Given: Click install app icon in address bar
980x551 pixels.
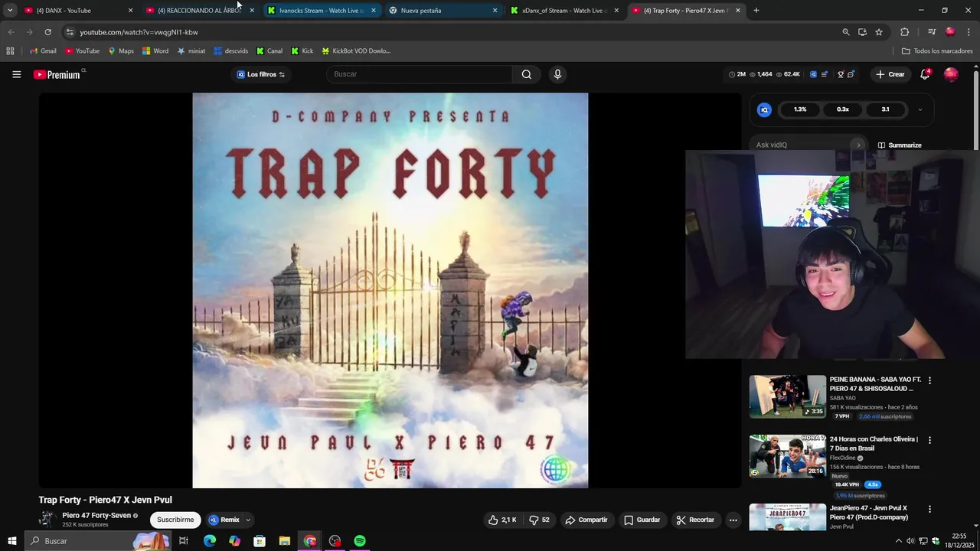Looking at the screenshot, I should [x=862, y=32].
